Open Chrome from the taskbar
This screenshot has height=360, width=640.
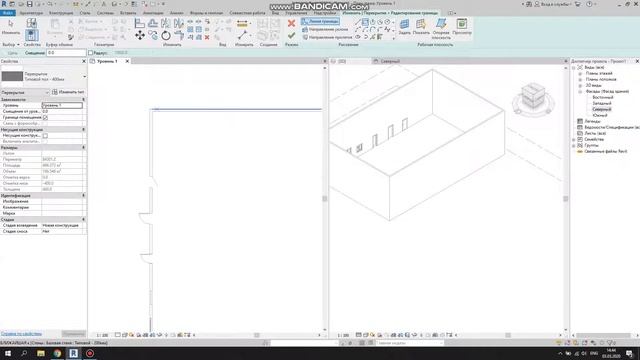tap(57, 353)
